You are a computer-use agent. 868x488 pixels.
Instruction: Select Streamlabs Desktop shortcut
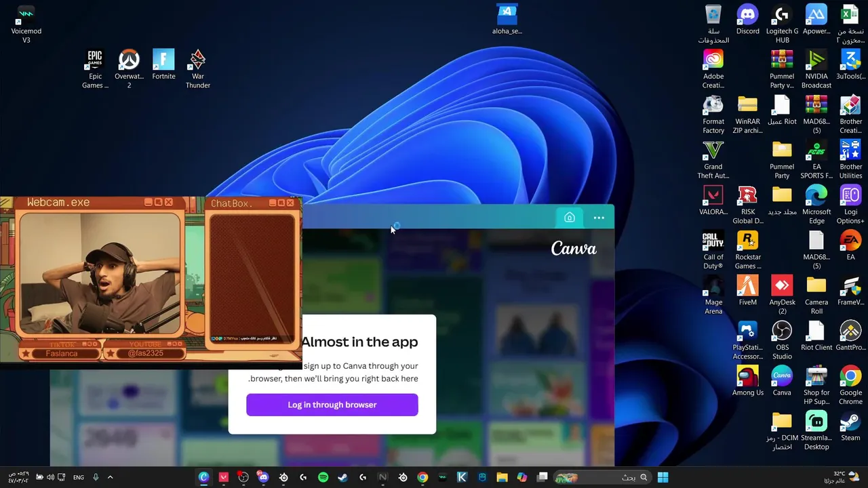click(x=816, y=430)
